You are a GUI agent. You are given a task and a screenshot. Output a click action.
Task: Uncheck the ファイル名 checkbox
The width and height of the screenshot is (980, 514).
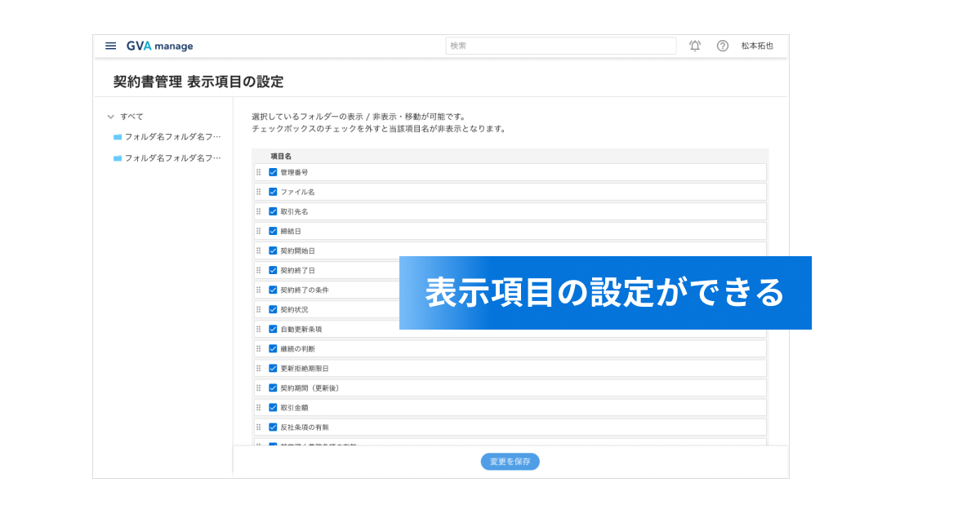[x=273, y=192]
